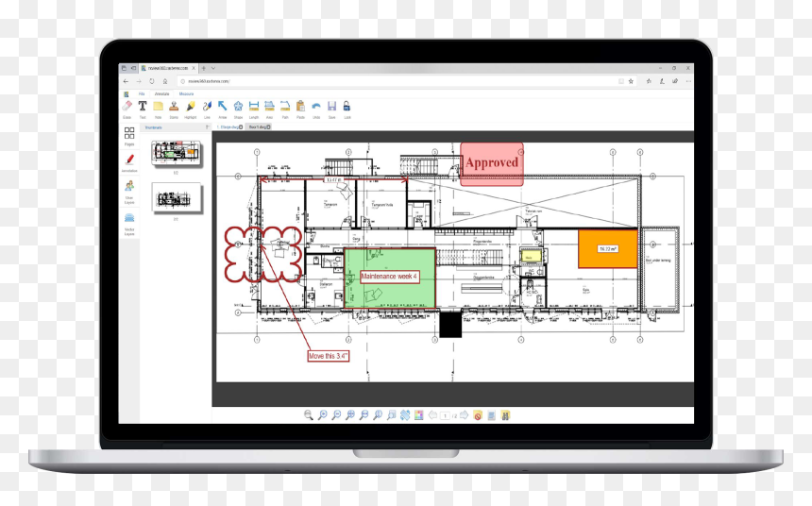
Task: Bookmark the page with star icon
Action: [x=631, y=81]
